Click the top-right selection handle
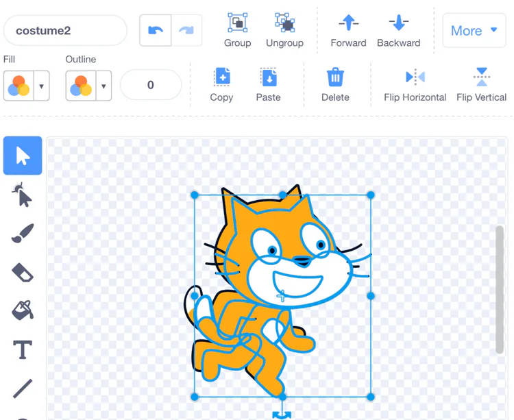Image resolution: width=514 pixels, height=420 pixels. (371, 195)
